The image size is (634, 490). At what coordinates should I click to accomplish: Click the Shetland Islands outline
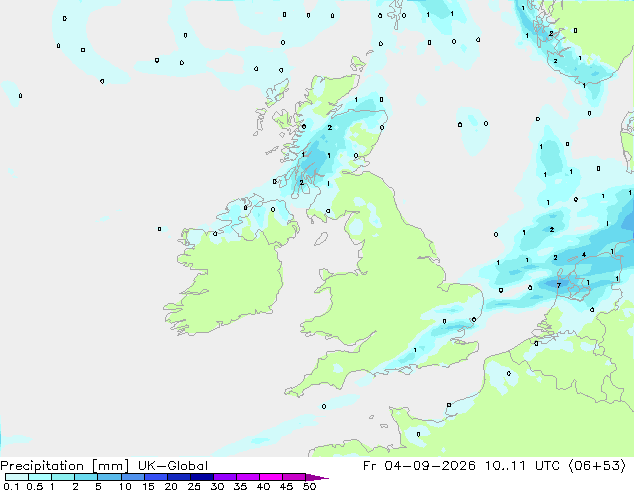coord(395,14)
